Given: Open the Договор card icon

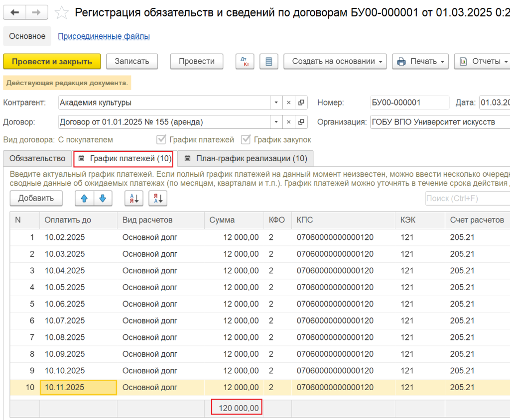Looking at the screenshot, I should tap(301, 122).
